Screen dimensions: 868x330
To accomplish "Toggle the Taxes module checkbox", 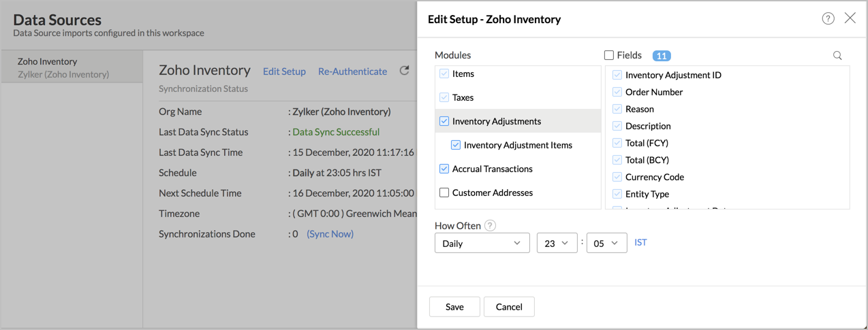I will coord(444,97).
